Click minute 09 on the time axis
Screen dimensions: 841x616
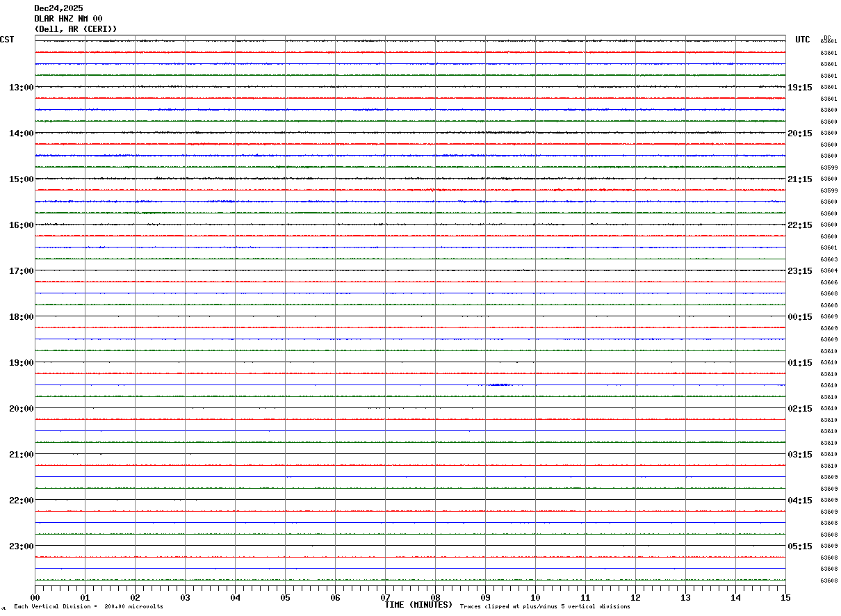coord(485,597)
